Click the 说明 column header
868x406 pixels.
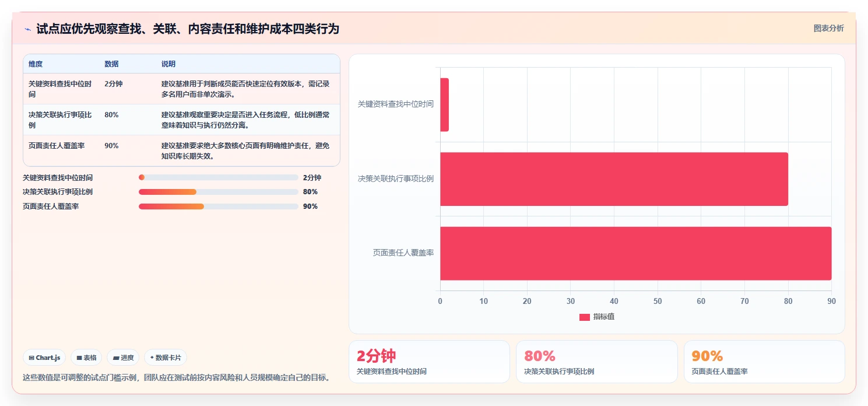168,64
